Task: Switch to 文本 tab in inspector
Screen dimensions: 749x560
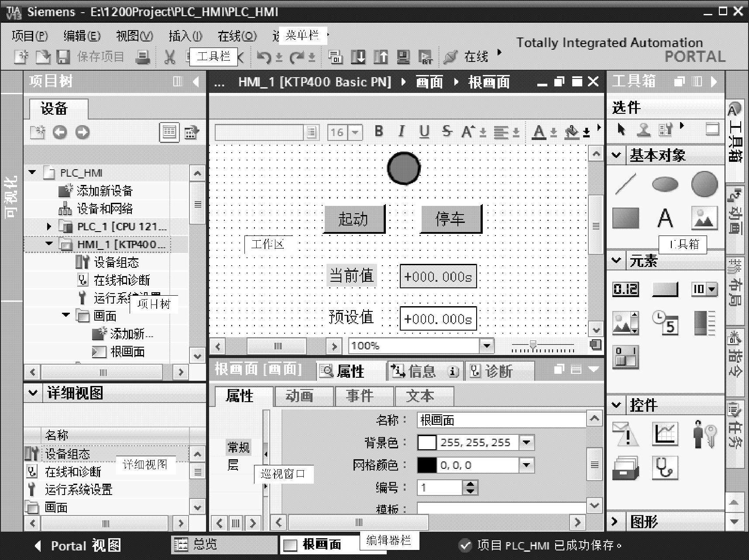Action: [x=424, y=396]
